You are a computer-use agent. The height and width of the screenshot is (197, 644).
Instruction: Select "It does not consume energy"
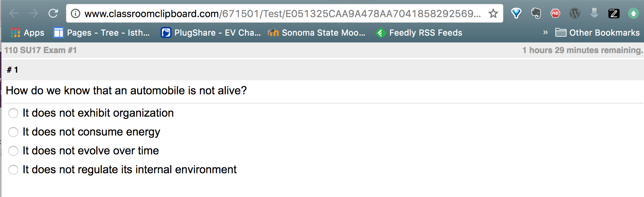(13, 132)
